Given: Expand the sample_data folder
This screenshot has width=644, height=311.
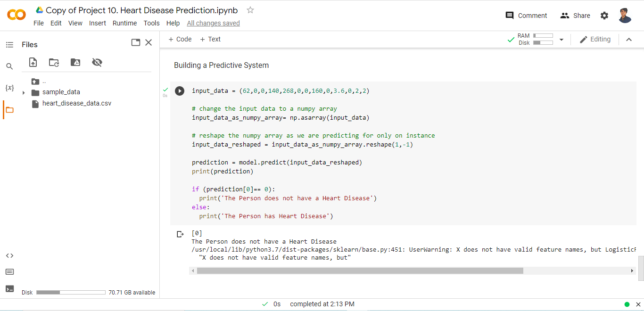Looking at the screenshot, I should pyautogui.click(x=24, y=92).
